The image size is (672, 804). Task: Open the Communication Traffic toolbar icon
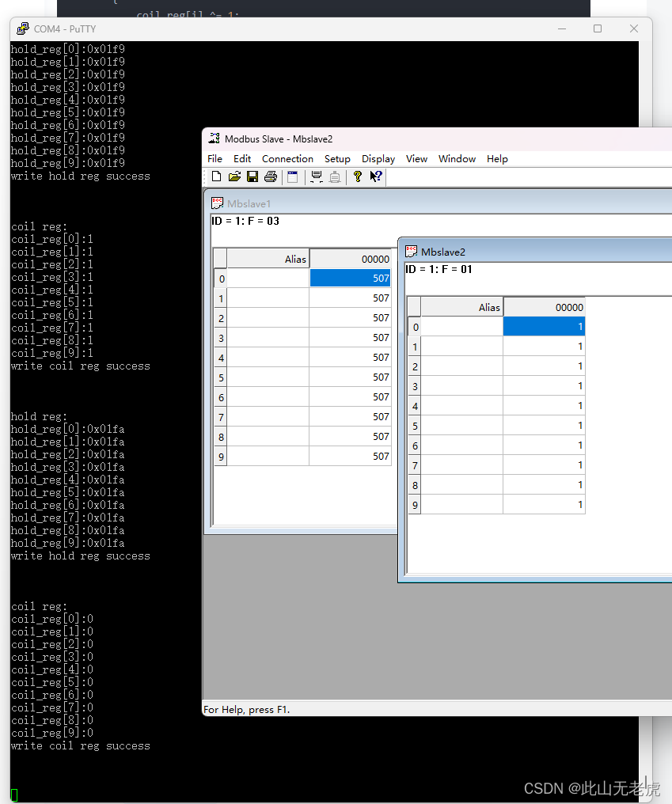pos(317,176)
